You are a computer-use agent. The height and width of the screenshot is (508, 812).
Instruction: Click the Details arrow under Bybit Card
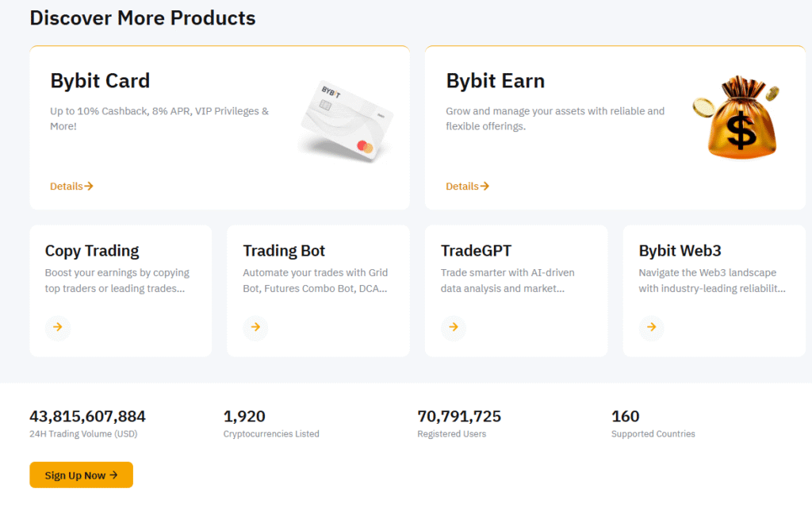point(90,186)
